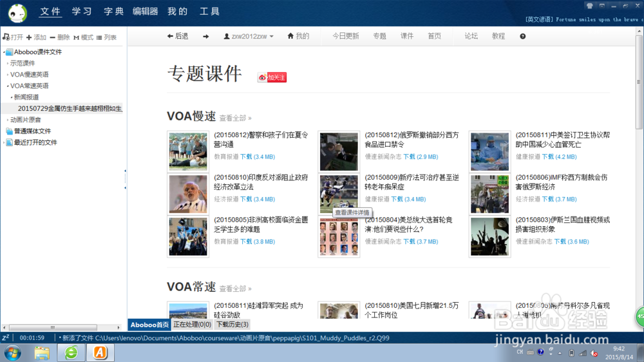Open the 美总统大选首轮竞演 article title
644x362 pixels.
click(x=408, y=224)
